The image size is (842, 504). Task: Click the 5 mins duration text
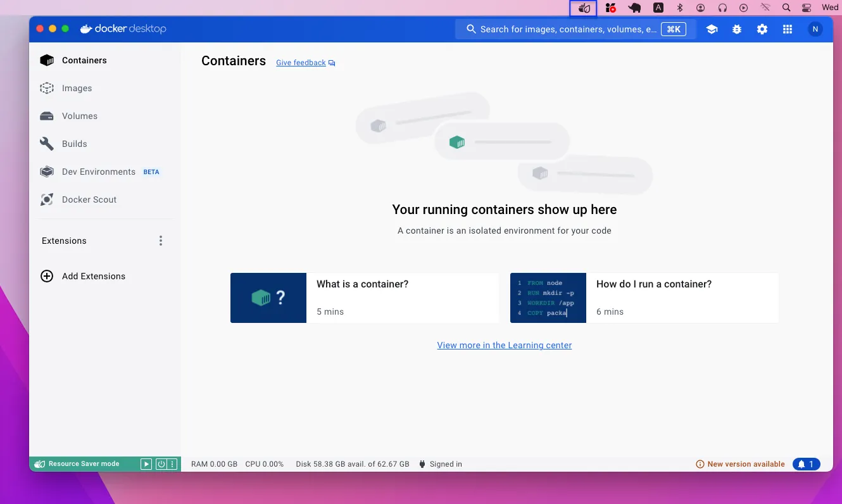pyautogui.click(x=330, y=312)
